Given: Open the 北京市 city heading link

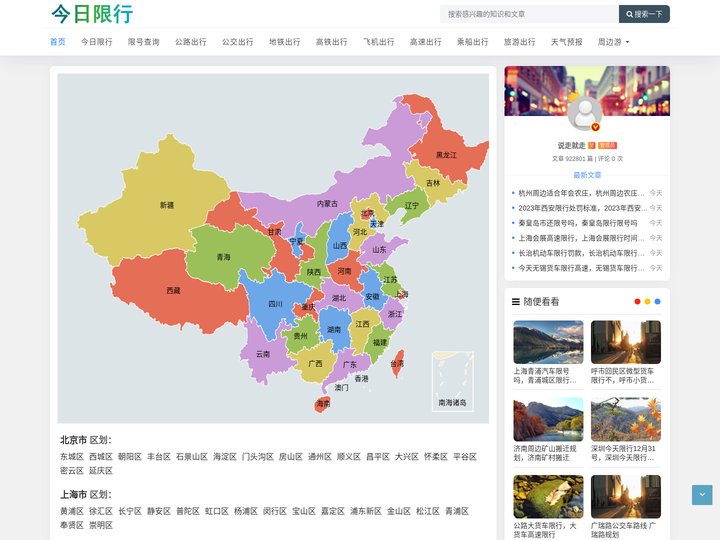Looking at the screenshot, I should (x=73, y=440).
